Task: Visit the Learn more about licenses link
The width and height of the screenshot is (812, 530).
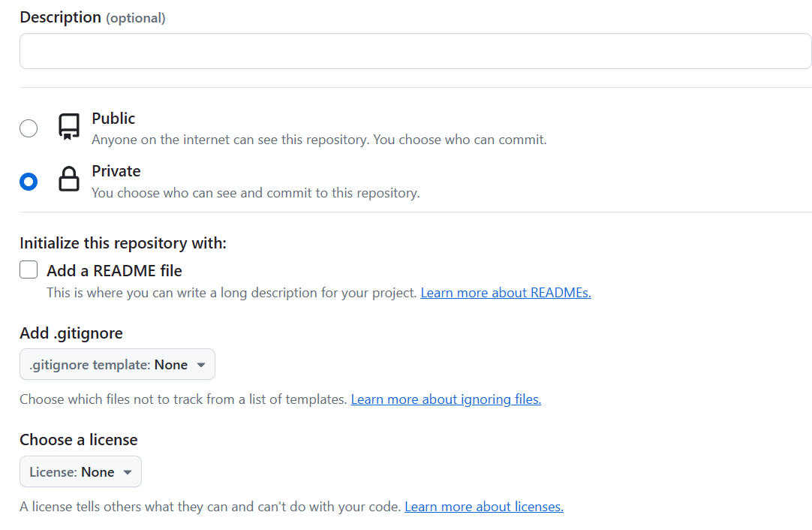Action: pyautogui.click(x=483, y=507)
